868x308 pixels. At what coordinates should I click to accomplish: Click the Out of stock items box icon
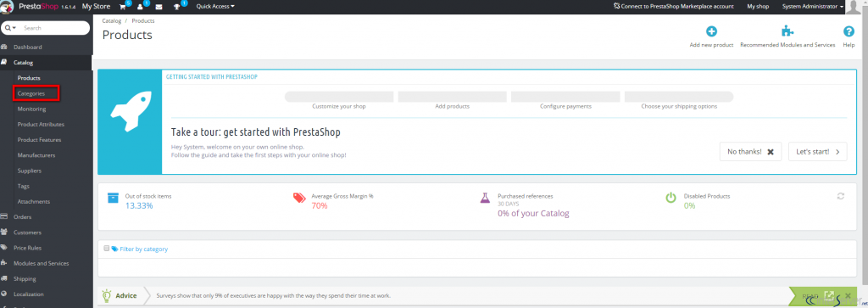click(114, 198)
